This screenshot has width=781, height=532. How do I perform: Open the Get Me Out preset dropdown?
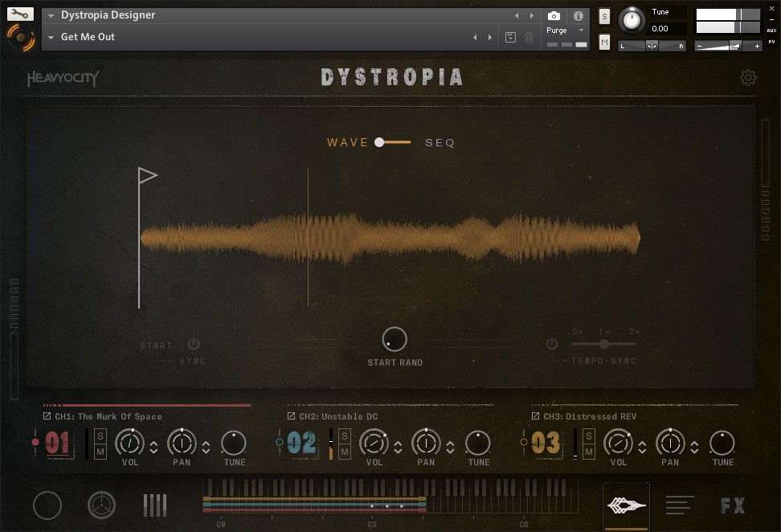[x=52, y=38]
